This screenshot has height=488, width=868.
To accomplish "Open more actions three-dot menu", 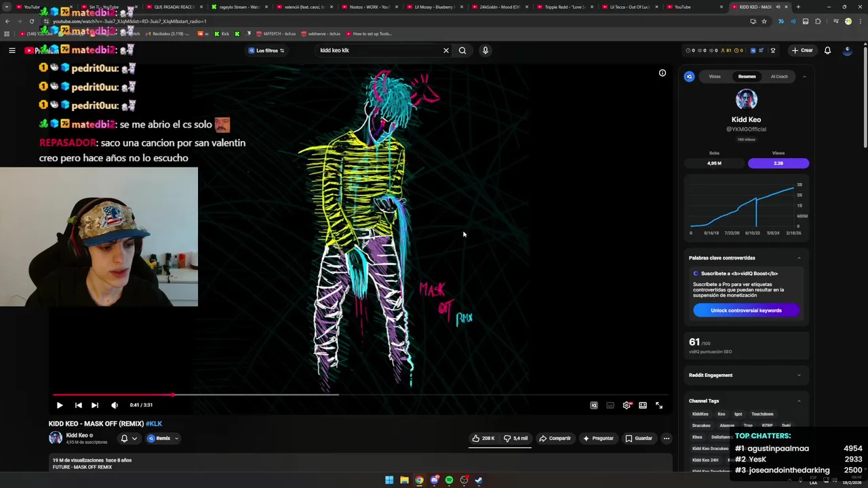I will [x=667, y=439].
